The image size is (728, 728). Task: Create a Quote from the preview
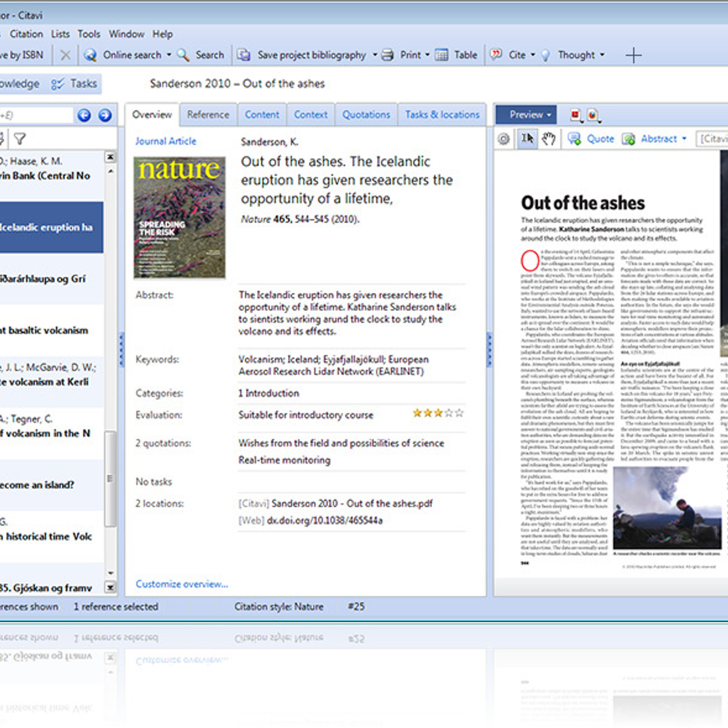(598, 138)
